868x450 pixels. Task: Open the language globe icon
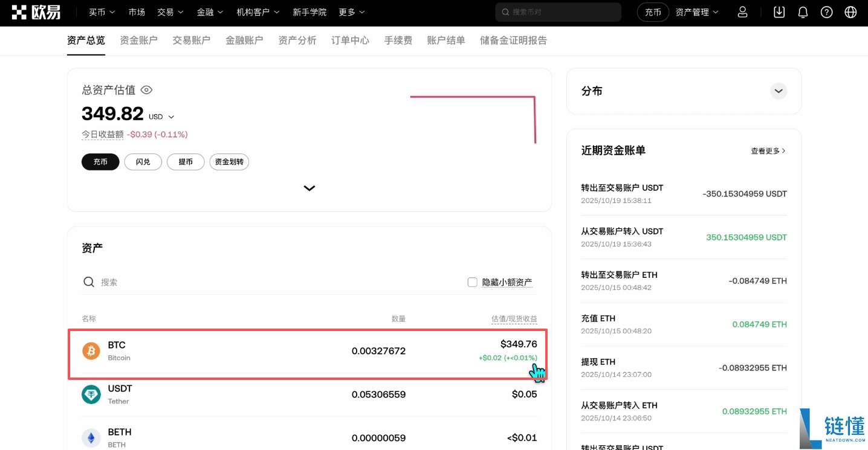click(x=850, y=12)
